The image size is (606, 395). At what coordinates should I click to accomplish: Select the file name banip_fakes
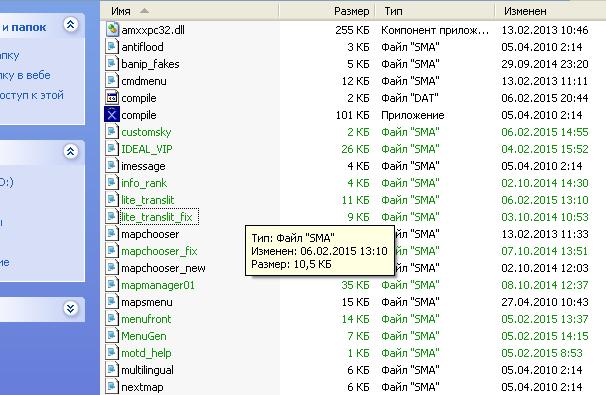tap(150, 64)
